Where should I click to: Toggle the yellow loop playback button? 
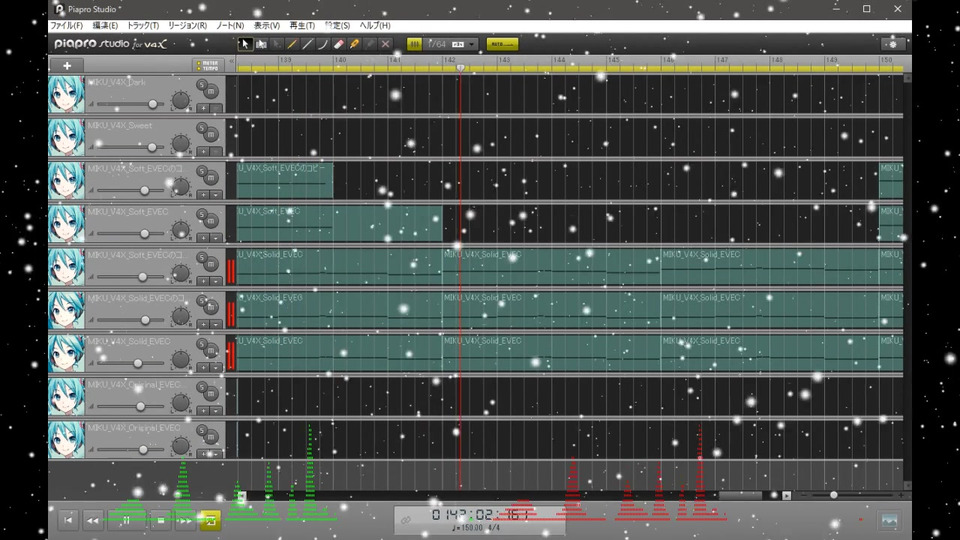(x=210, y=520)
